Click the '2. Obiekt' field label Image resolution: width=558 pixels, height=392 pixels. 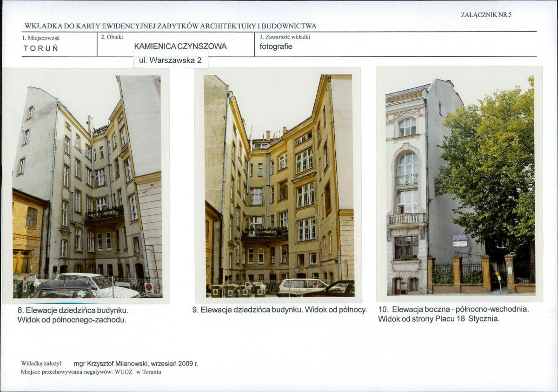point(112,37)
